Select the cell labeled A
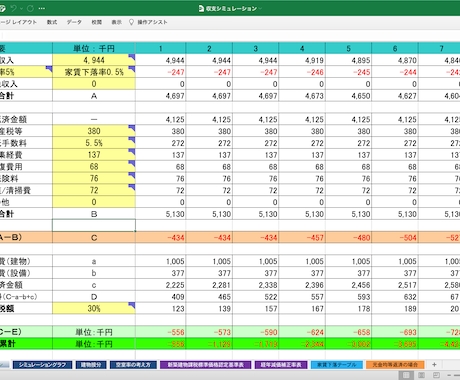 coord(94,96)
